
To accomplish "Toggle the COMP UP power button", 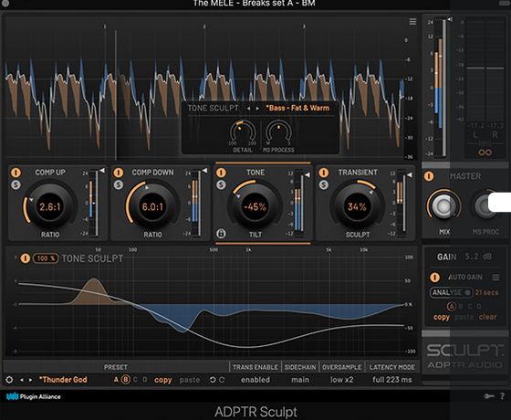I will (x=16, y=173).
